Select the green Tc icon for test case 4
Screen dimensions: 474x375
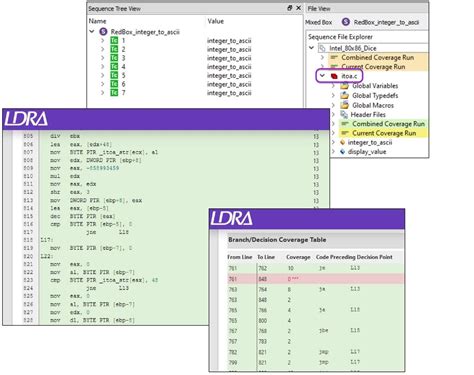tap(114, 67)
